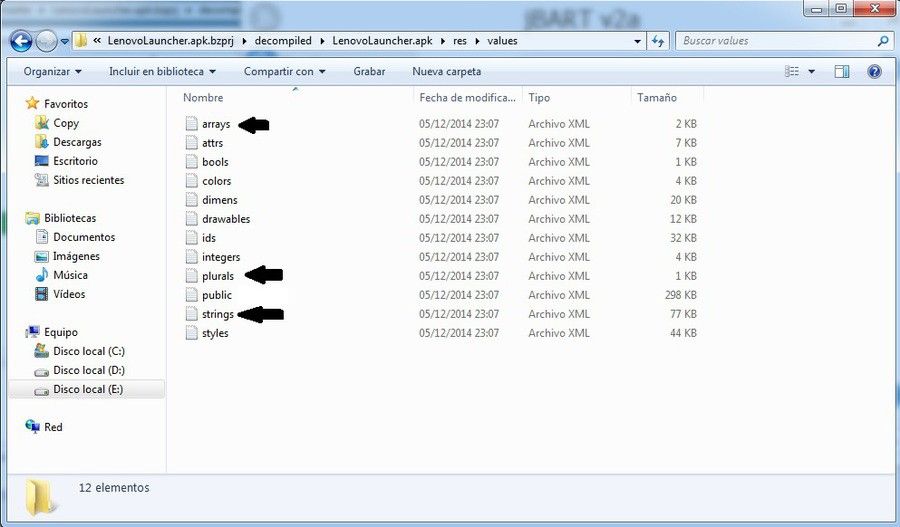Click the large folder icon in details pane
Screen dimensions: 900x527
(41, 497)
